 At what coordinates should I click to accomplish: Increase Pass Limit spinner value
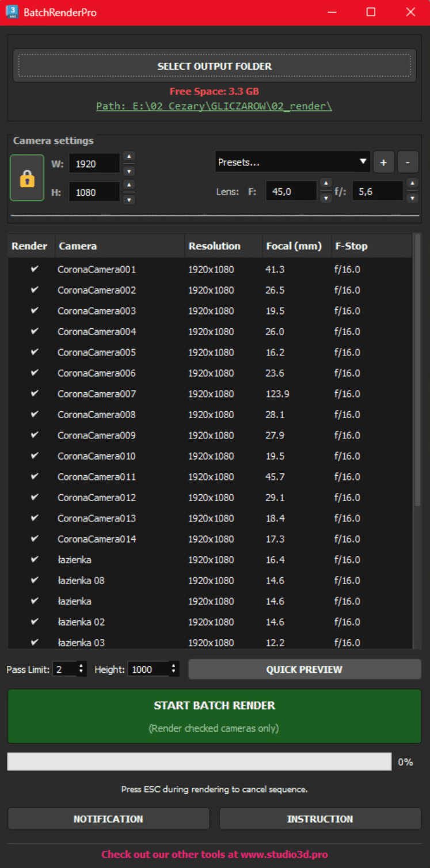point(81,666)
